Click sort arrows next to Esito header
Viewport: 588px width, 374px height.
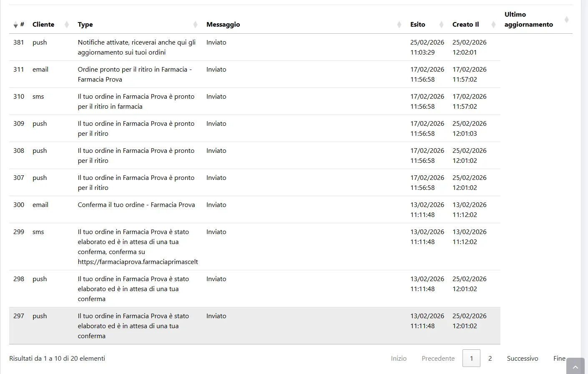pyautogui.click(x=441, y=25)
